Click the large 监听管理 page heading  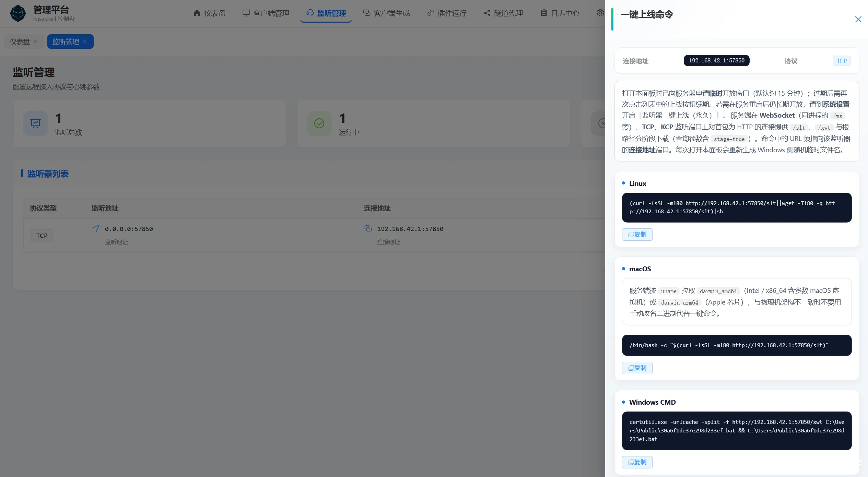(x=34, y=72)
